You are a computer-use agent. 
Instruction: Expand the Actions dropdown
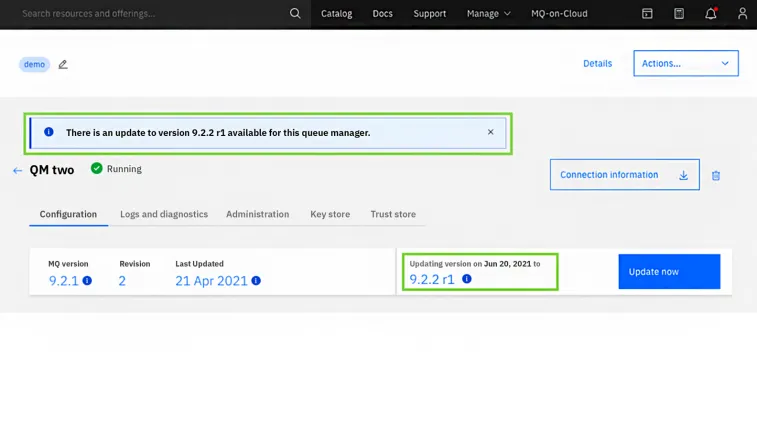click(x=685, y=63)
